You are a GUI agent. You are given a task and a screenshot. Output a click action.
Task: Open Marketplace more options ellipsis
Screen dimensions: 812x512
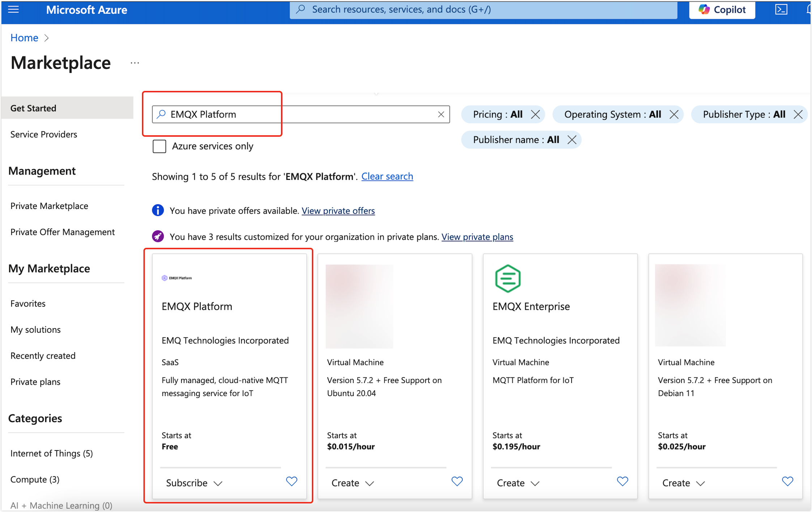[x=135, y=63]
